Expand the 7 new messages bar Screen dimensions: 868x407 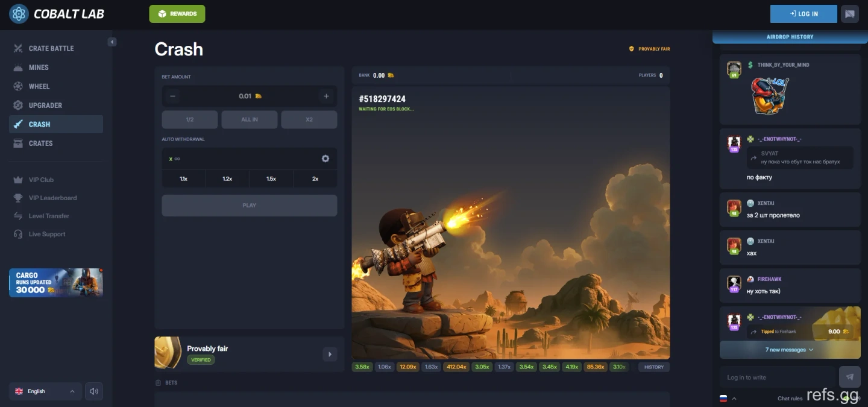[x=790, y=350]
